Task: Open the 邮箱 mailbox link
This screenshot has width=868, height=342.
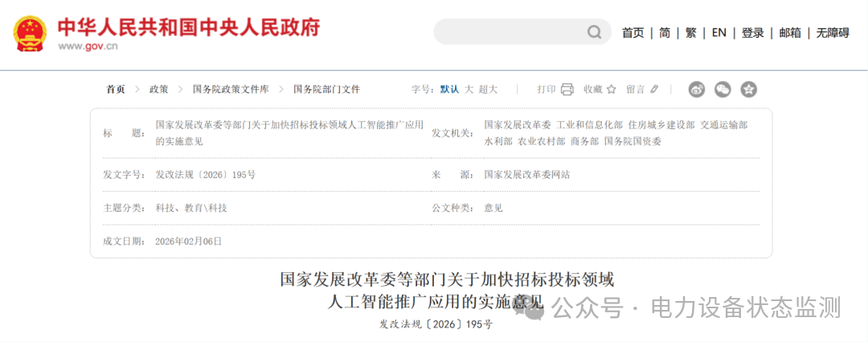Action: point(790,33)
